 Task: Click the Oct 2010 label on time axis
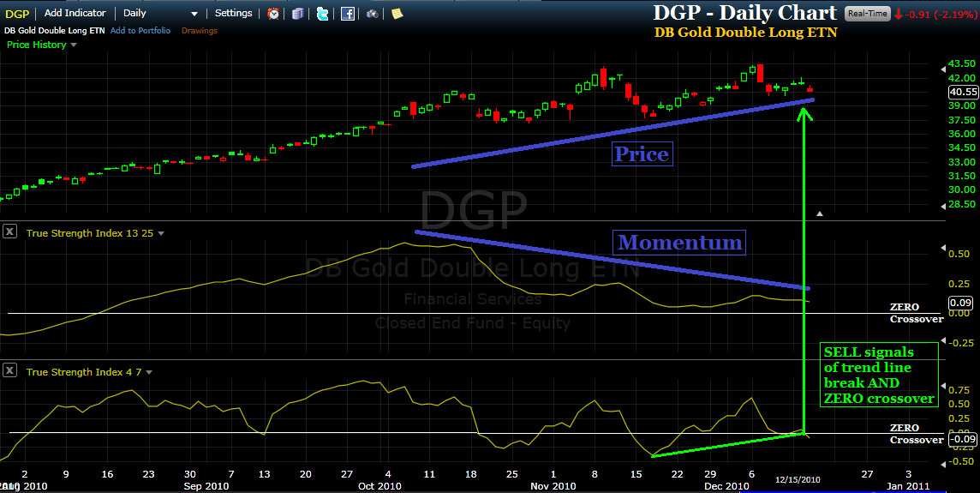click(379, 485)
